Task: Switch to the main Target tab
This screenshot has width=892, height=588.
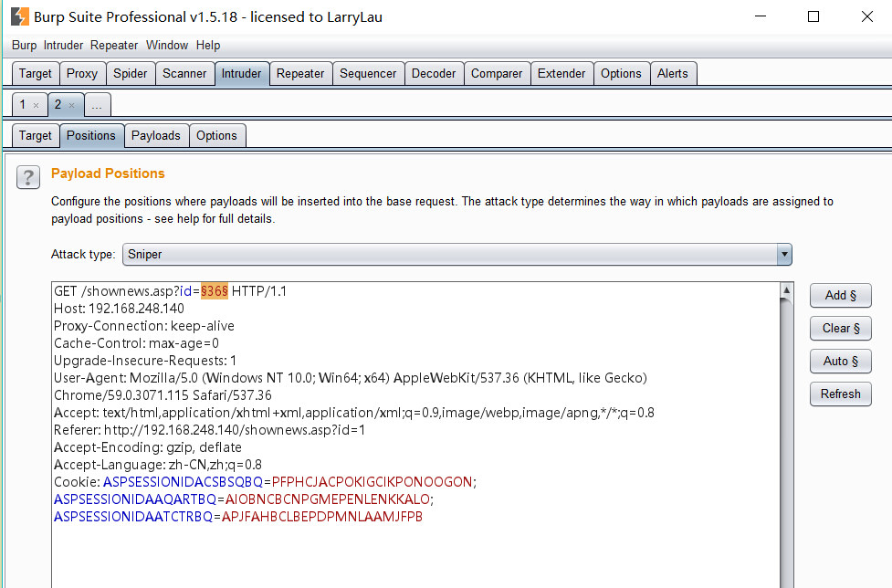Action: click(36, 73)
